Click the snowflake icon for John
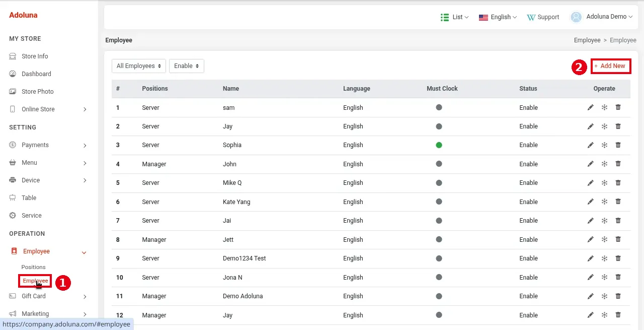The image size is (644, 330). tap(605, 164)
